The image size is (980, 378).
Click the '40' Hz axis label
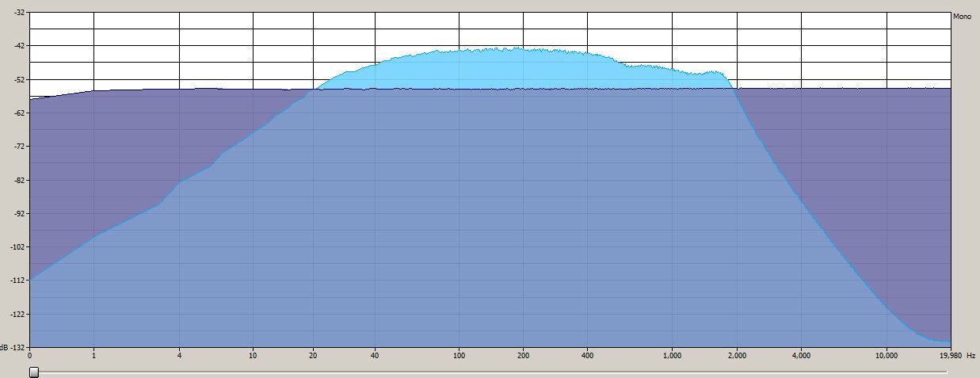374,356
